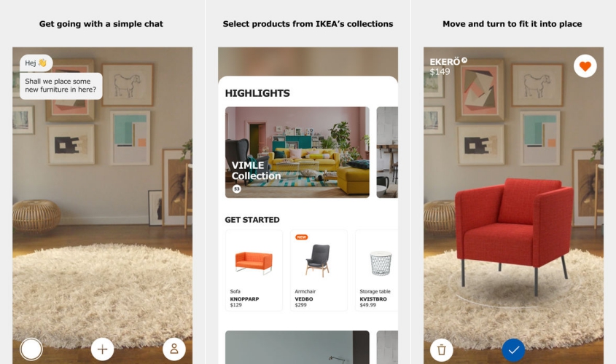The width and height of the screenshot is (616, 364).
Task: Open the bottom collection image with lamp
Action: click(x=297, y=347)
